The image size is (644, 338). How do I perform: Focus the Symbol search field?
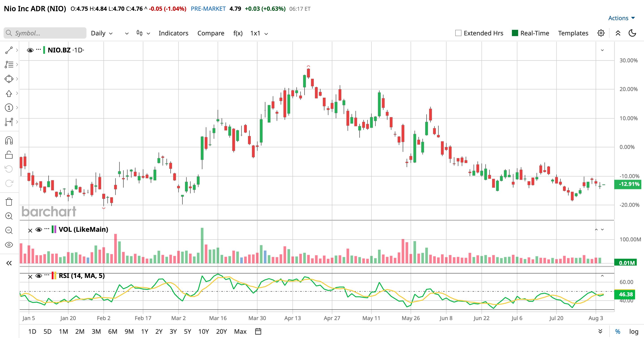(x=45, y=33)
